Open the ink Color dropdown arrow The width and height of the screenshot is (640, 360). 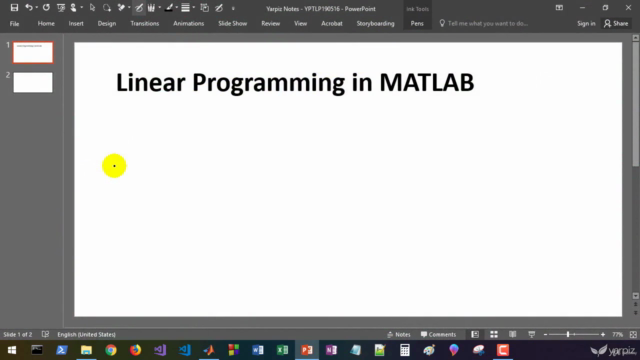click(x=176, y=8)
